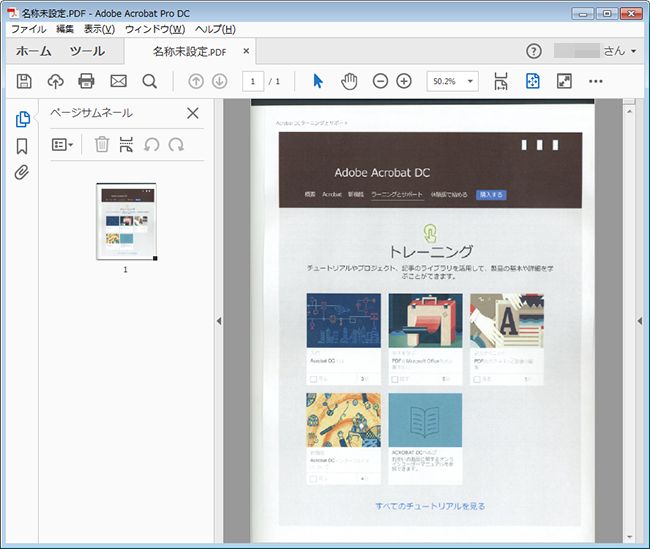The image size is (650, 549).
Task: Send file by email envelope icon
Action: [x=119, y=81]
